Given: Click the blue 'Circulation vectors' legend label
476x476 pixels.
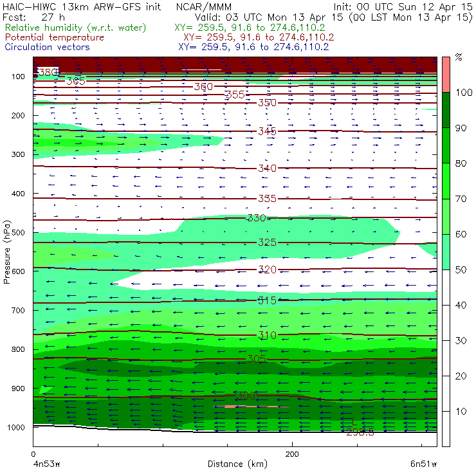Looking at the screenshot, I should [47, 47].
